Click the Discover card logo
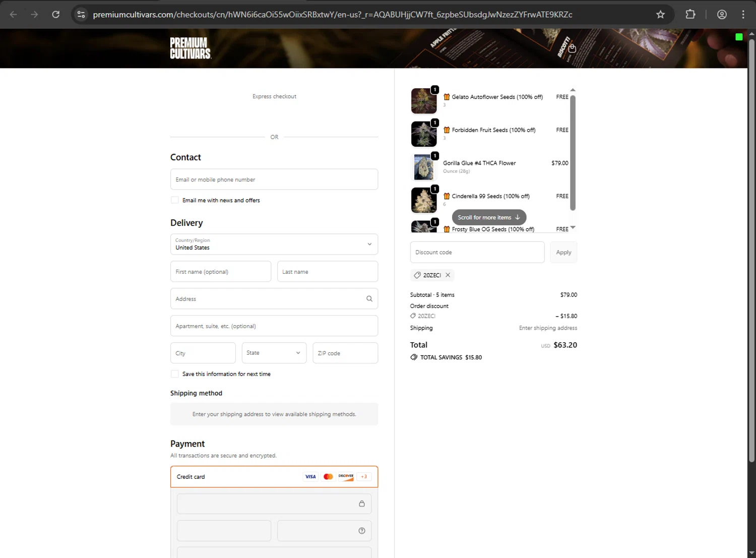The image size is (756, 558). 346,477
